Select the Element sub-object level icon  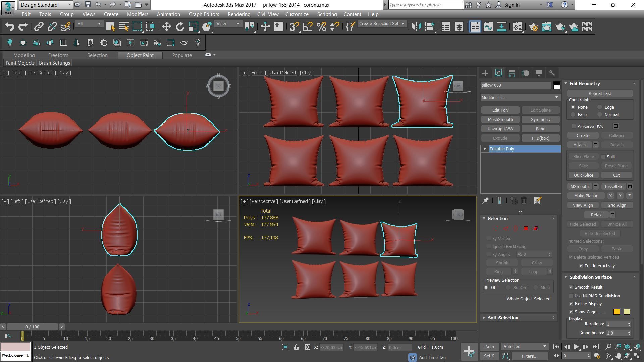(x=536, y=228)
